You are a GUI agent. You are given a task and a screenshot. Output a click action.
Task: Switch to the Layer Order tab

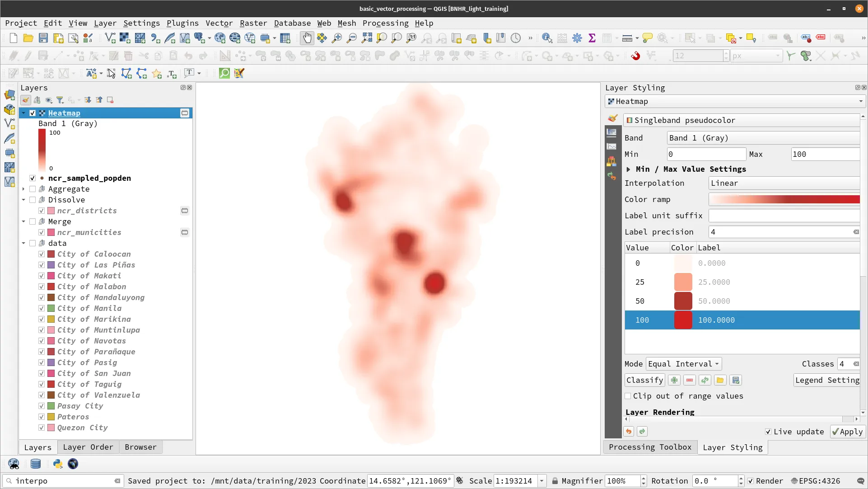point(88,447)
